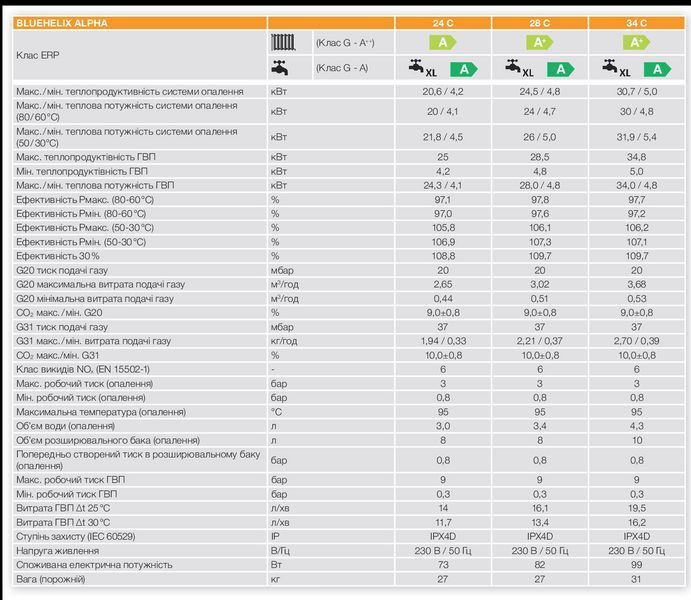Click the flow value '19,5'
Viewport: 691px width, 600px height.
coord(636,508)
